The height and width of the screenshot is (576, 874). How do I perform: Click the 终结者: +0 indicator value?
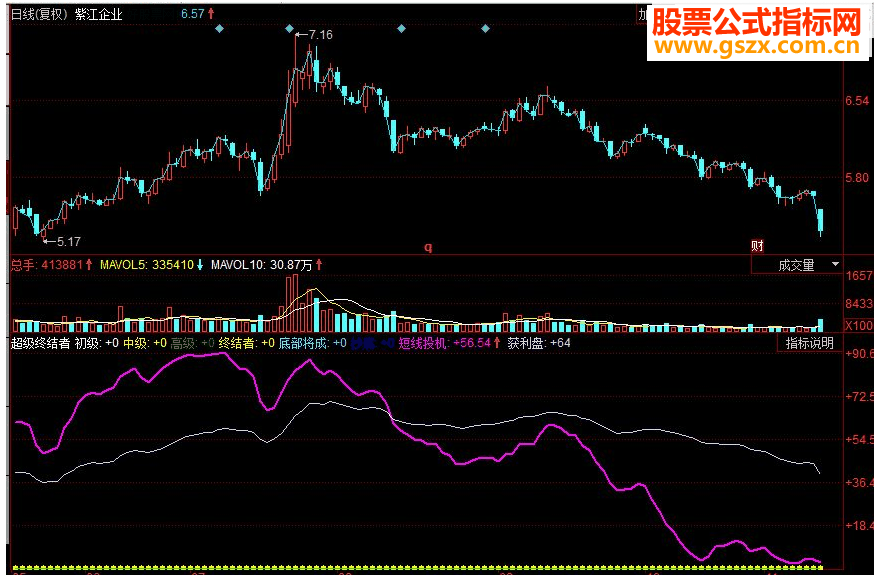pos(247,343)
